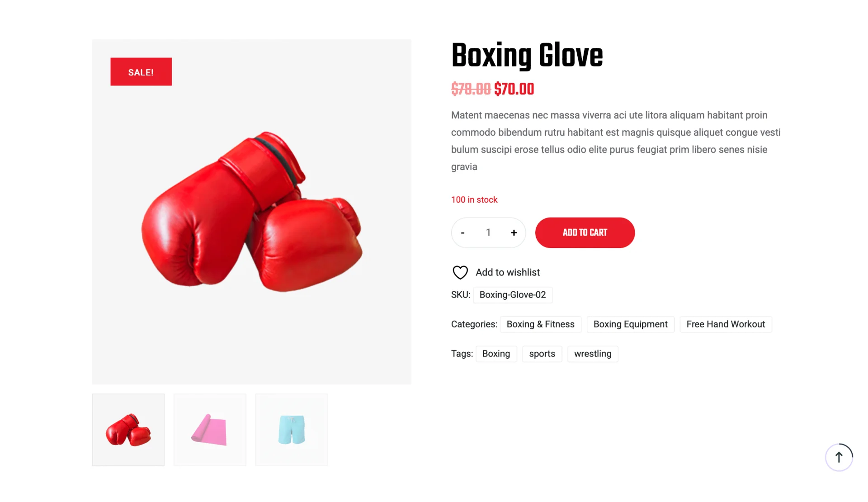The height and width of the screenshot is (502, 868).
Task: Click the Add to wishlist link
Action: click(x=507, y=272)
